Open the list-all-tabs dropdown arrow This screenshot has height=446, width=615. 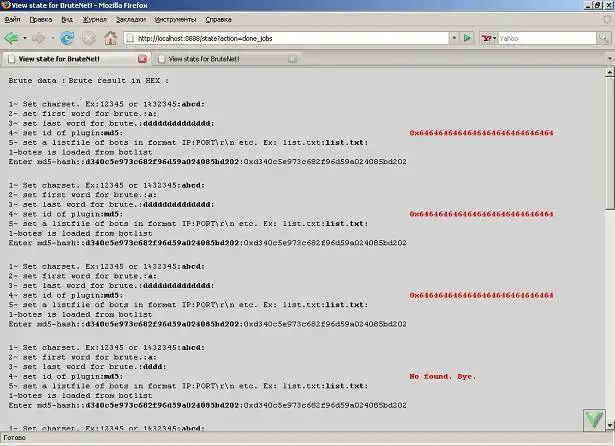click(610, 59)
